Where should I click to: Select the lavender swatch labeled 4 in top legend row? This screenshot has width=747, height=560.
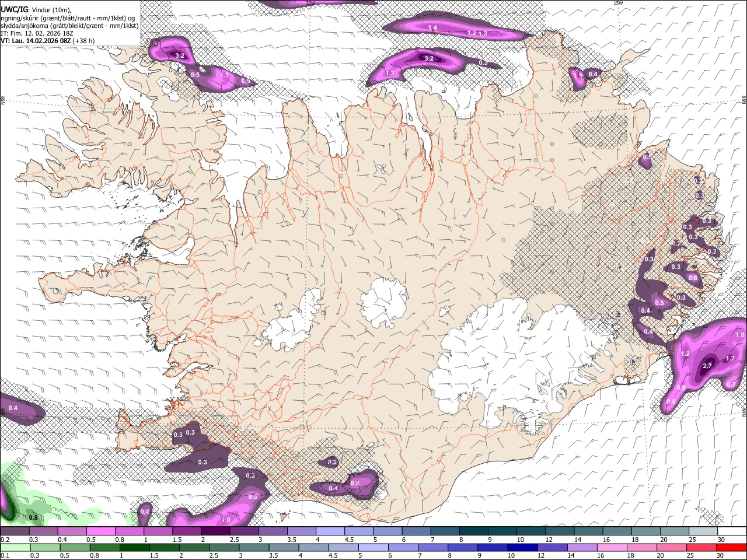[x=330, y=531]
